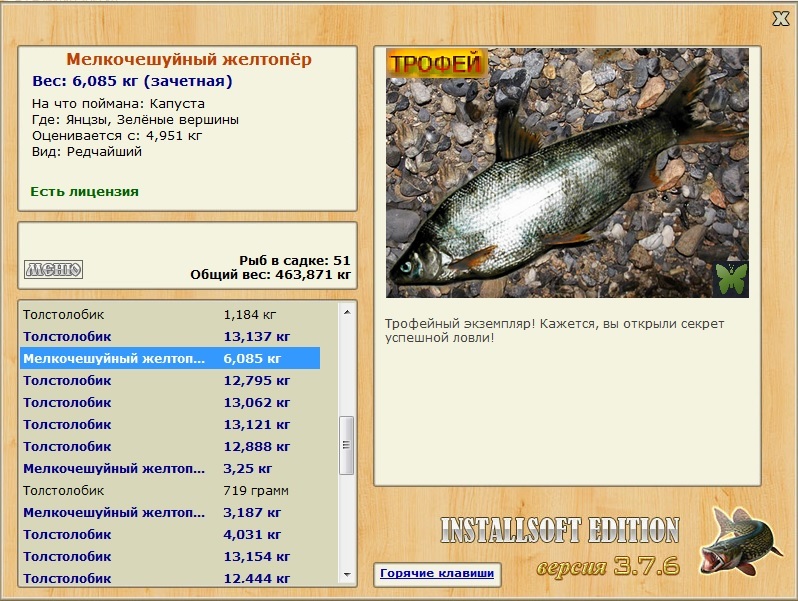The width and height of the screenshot is (798, 601).
Task: Open the Горячие клавиши link
Action: click(x=437, y=573)
